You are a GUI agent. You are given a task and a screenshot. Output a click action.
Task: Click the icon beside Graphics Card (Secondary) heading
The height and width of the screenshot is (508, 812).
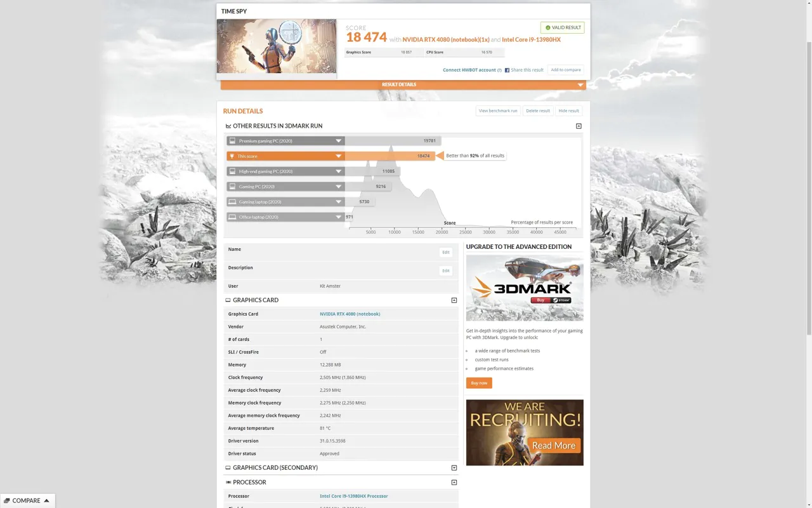tap(228, 468)
